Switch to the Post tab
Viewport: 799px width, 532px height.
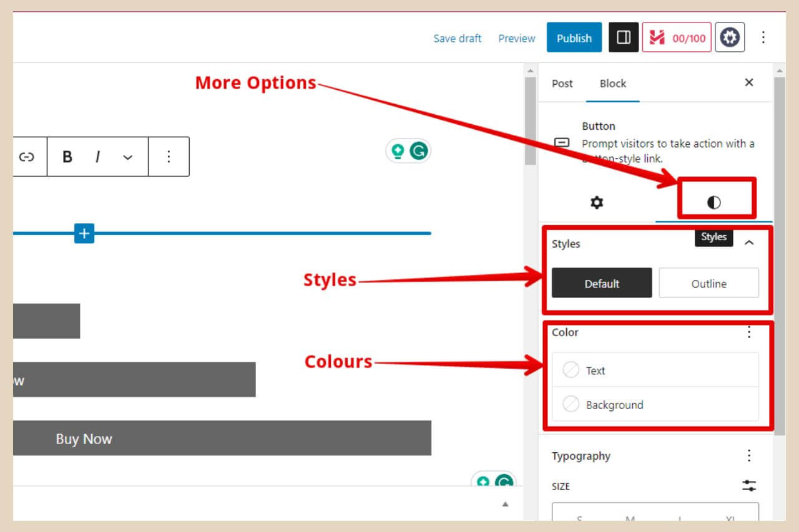[x=562, y=84]
